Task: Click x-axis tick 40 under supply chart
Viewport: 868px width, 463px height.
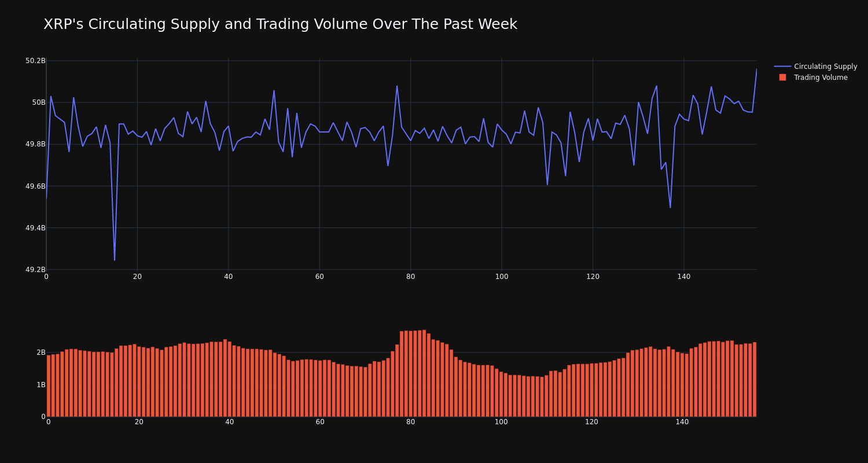Action: tap(229, 277)
